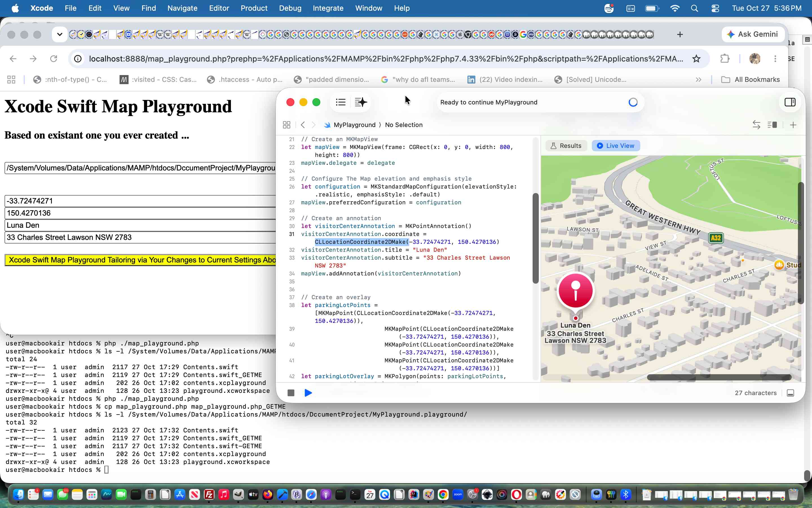Open the All Bookmarks folder
Screen dimensions: 812x508
point(751,80)
